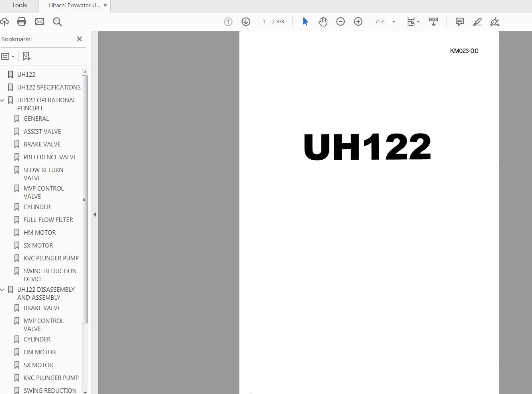
Task: Open the UH122 bookmark
Action: pos(26,75)
